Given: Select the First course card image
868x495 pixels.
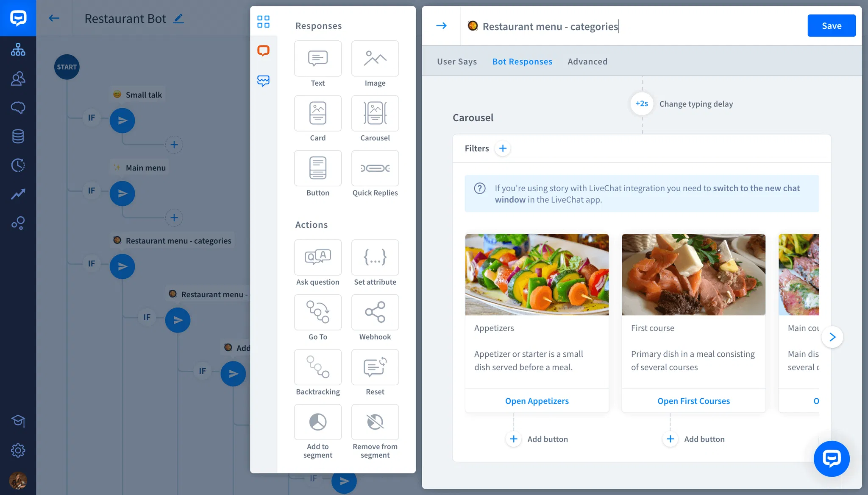Looking at the screenshot, I should coord(693,274).
